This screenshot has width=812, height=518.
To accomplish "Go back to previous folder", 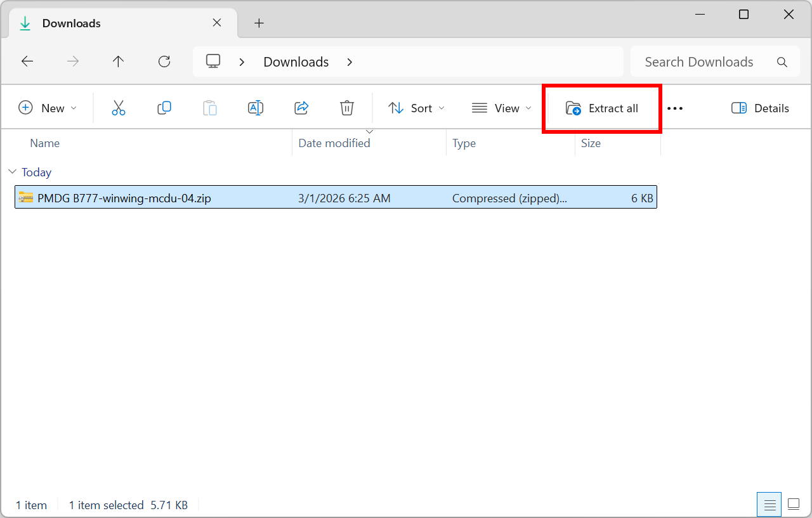I will pos(27,61).
